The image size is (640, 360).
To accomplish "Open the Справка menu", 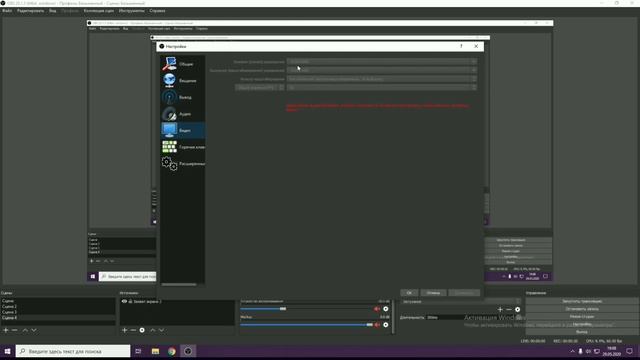I will [157, 11].
